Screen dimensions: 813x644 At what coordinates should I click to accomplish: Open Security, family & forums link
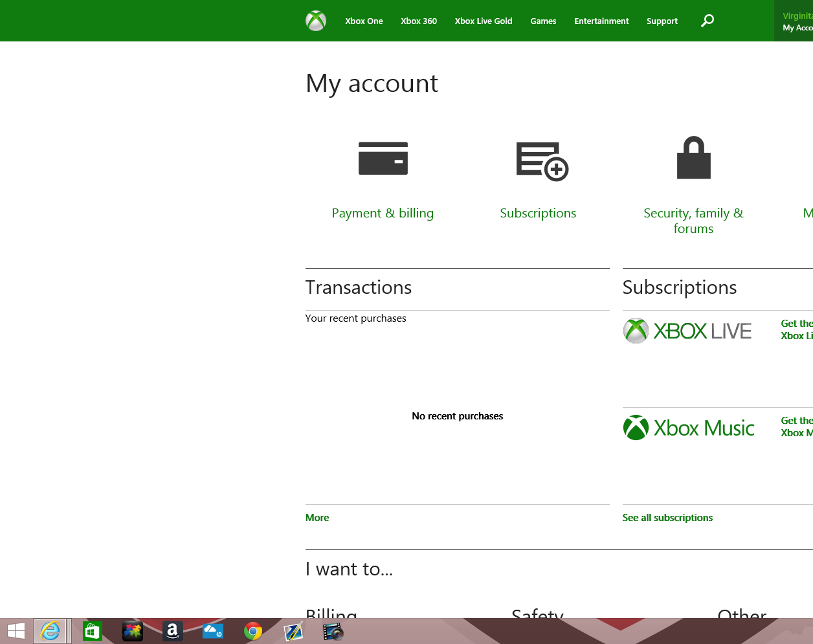(x=693, y=221)
